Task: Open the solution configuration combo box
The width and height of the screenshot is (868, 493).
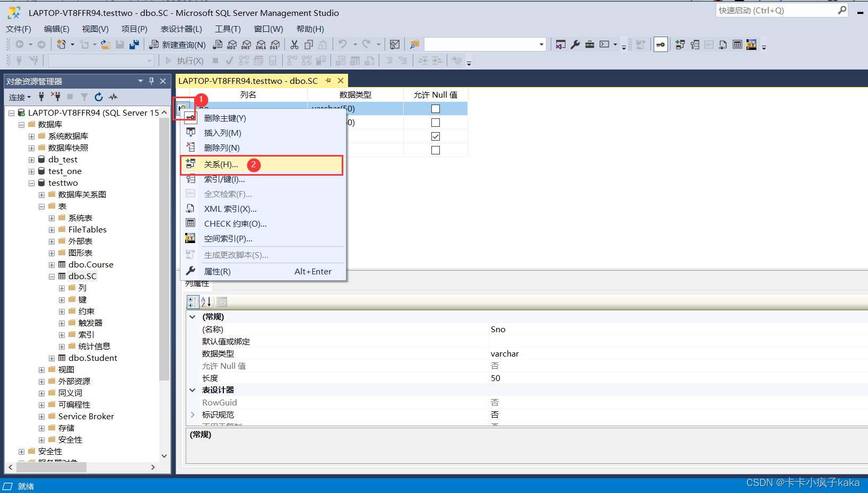Action: (485, 45)
